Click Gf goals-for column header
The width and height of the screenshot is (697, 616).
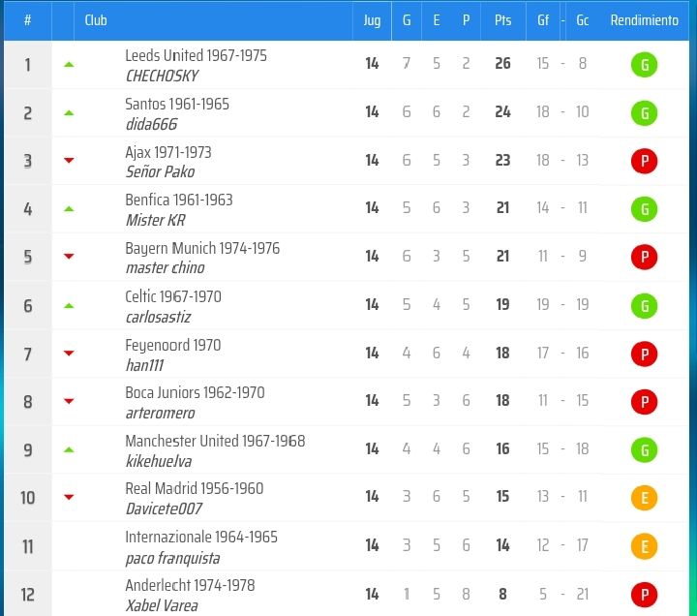543,20
